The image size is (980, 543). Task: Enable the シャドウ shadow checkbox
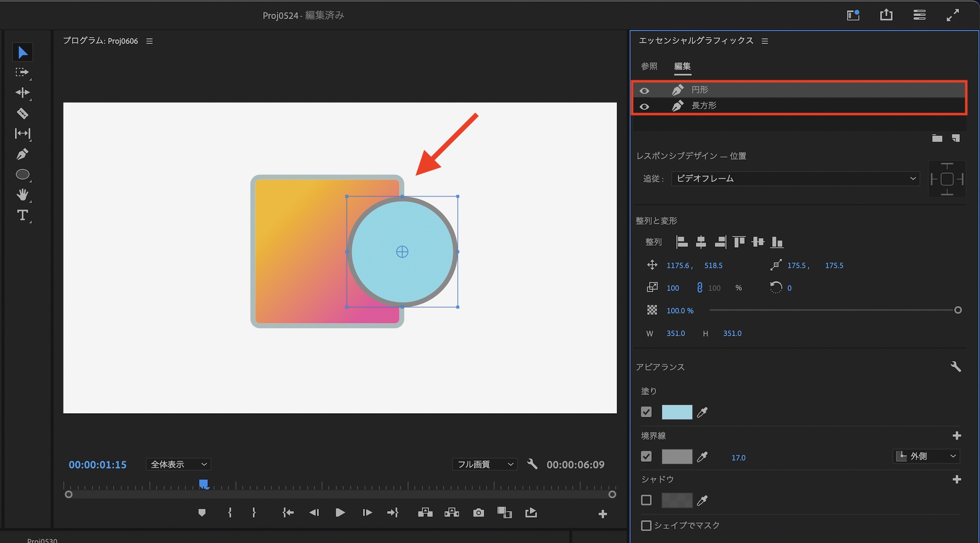click(646, 500)
